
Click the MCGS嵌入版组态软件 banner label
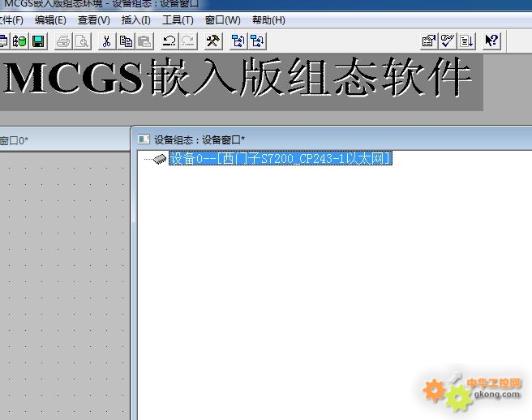click(238, 77)
